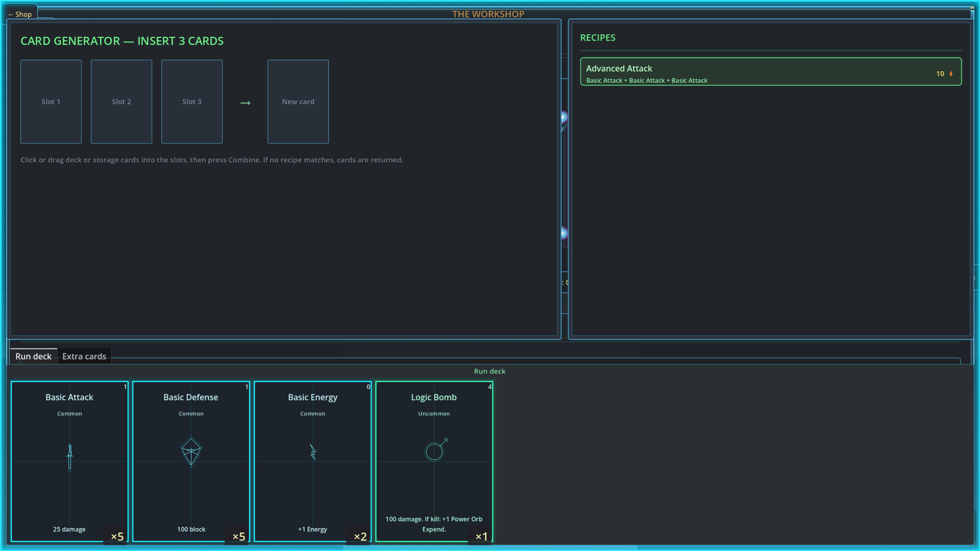The width and height of the screenshot is (980, 551).
Task: Click the lower glowing orb behind the Recipes panel
Action: tap(563, 234)
